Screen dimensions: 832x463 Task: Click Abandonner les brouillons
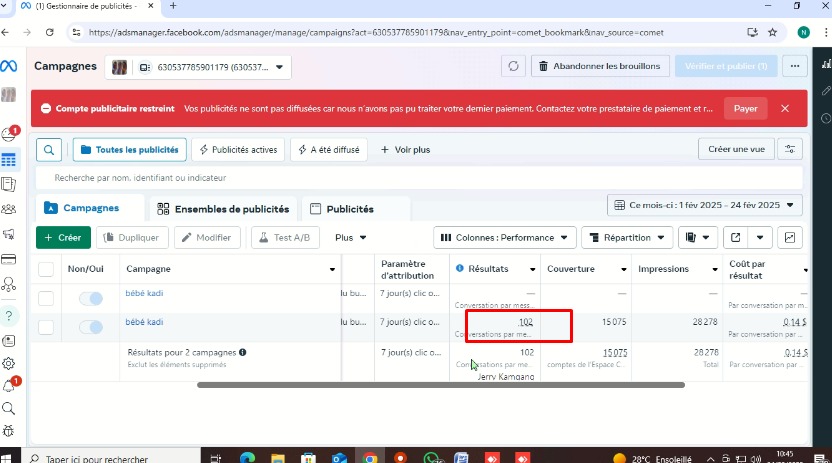[600, 66]
